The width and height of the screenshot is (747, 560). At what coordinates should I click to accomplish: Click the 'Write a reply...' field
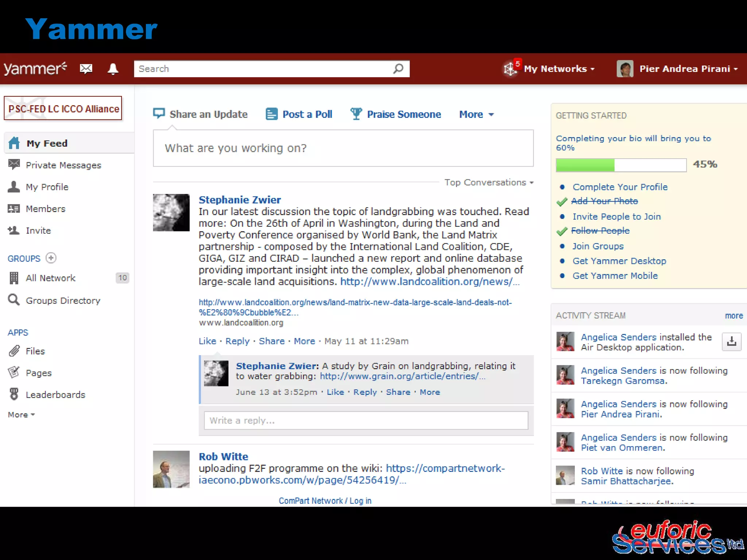click(x=366, y=420)
